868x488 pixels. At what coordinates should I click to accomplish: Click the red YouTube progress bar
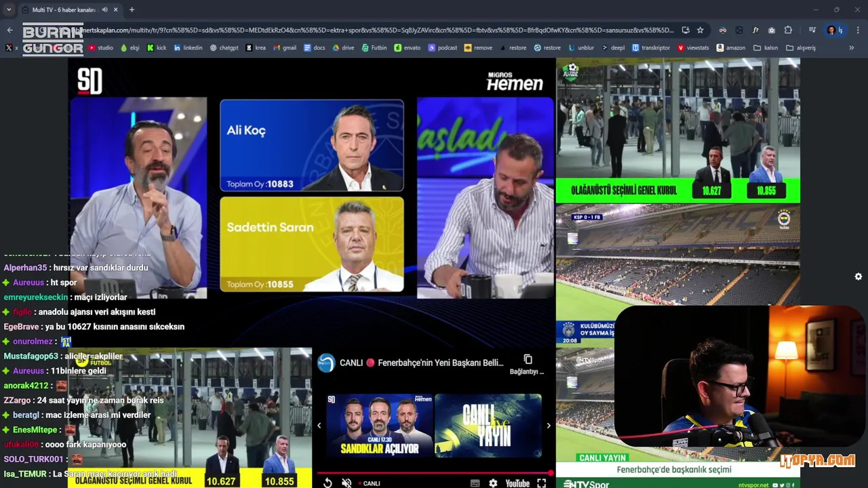pos(434,472)
